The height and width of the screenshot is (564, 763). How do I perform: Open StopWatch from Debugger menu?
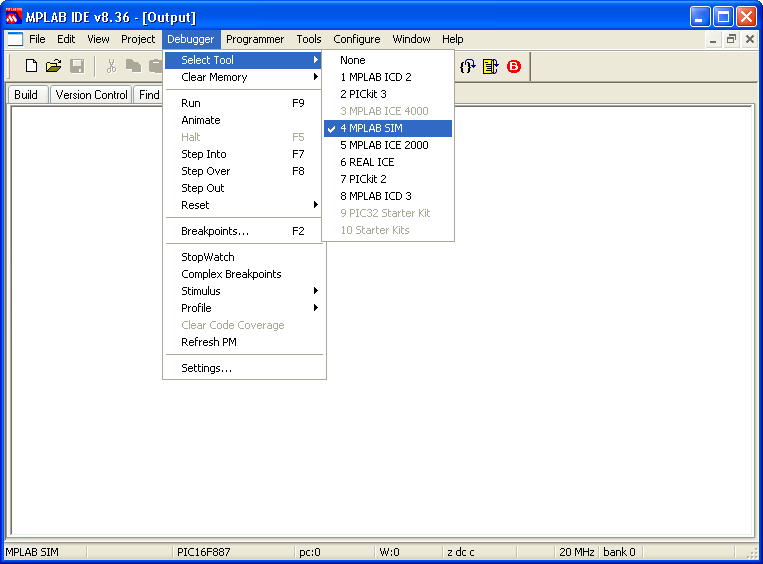(243, 257)
